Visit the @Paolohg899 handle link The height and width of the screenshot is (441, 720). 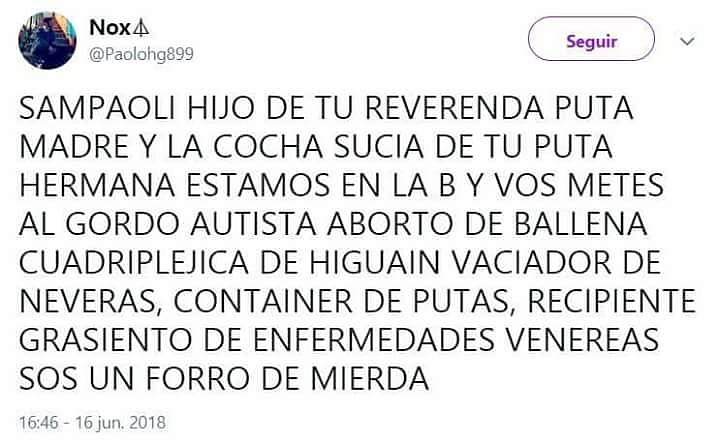pos(141,54)
